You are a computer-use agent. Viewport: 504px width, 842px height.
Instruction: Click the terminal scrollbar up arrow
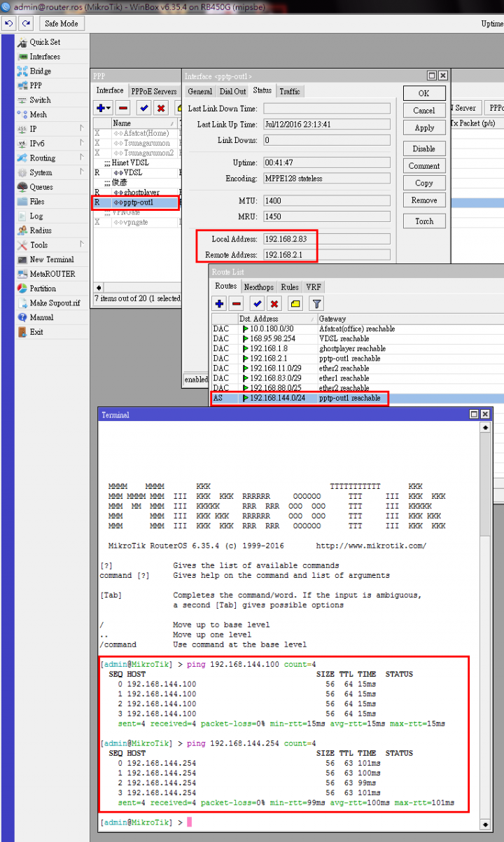(485, 427)
